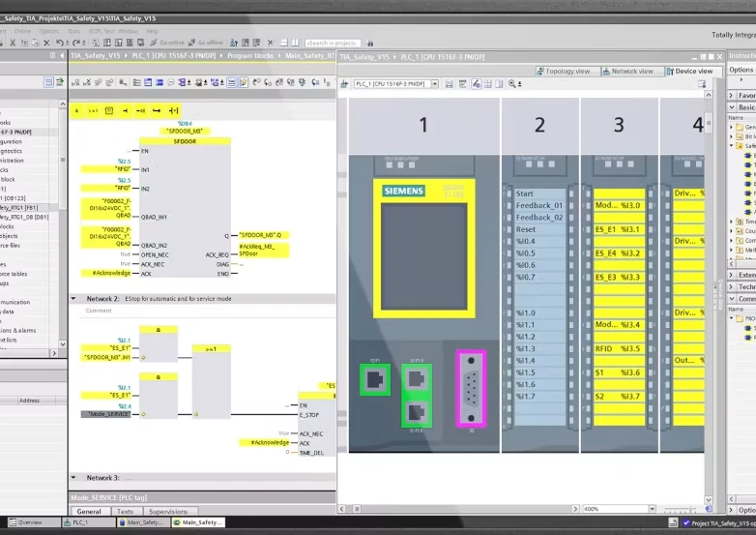Expand the Extended instructions section

(x=731, y=275)
